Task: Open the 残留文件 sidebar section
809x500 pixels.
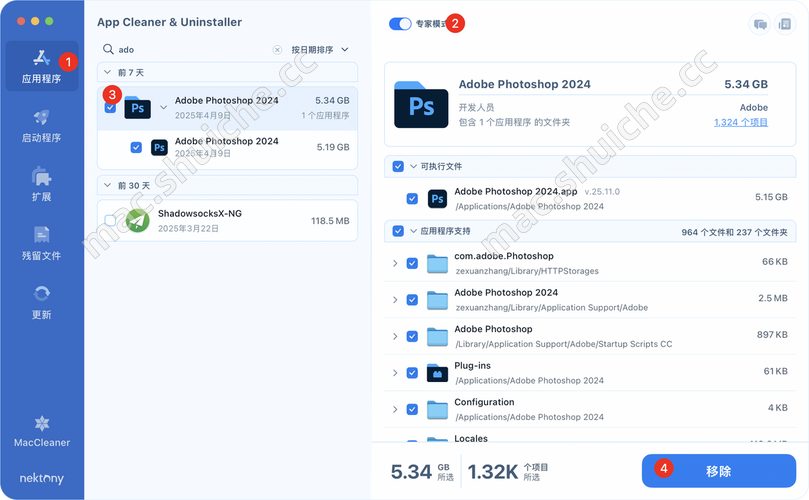Action: (41, 242)
